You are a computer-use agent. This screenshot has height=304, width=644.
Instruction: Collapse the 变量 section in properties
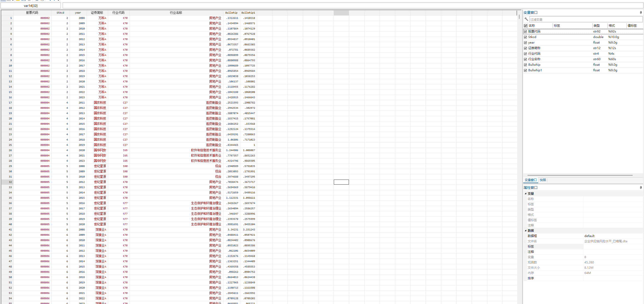(526, 193)
